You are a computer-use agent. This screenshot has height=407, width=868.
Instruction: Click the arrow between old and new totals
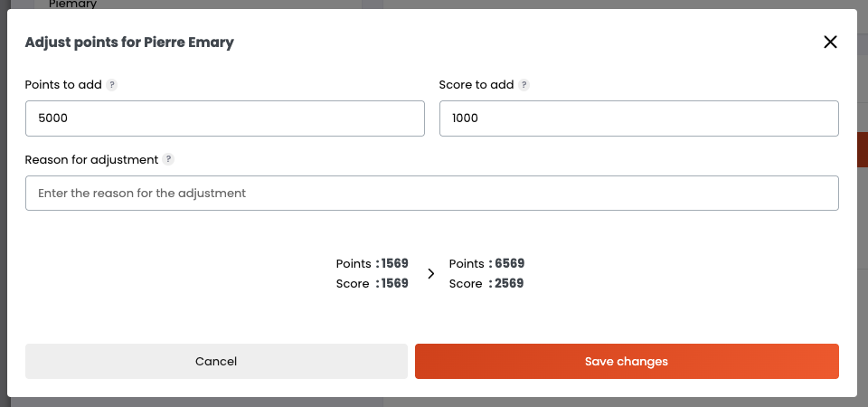[430, 273]
